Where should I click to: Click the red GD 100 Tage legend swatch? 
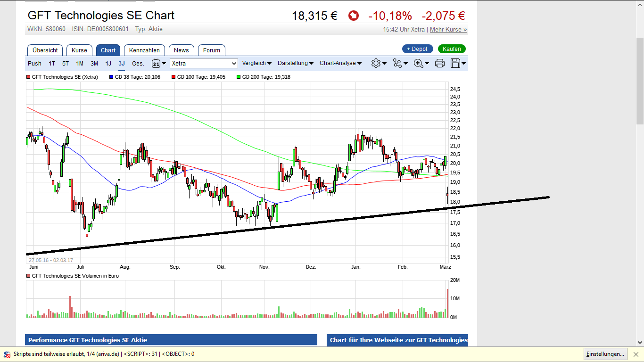[x=173, y=77]
